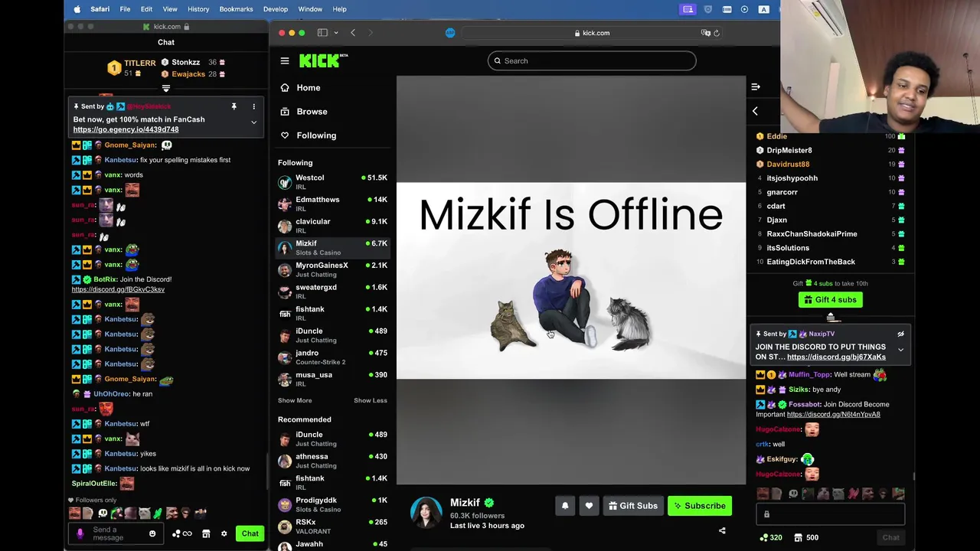
Task: Click the Gift Subs button below video
Action: pyautogui.click(x=633, y=506)
